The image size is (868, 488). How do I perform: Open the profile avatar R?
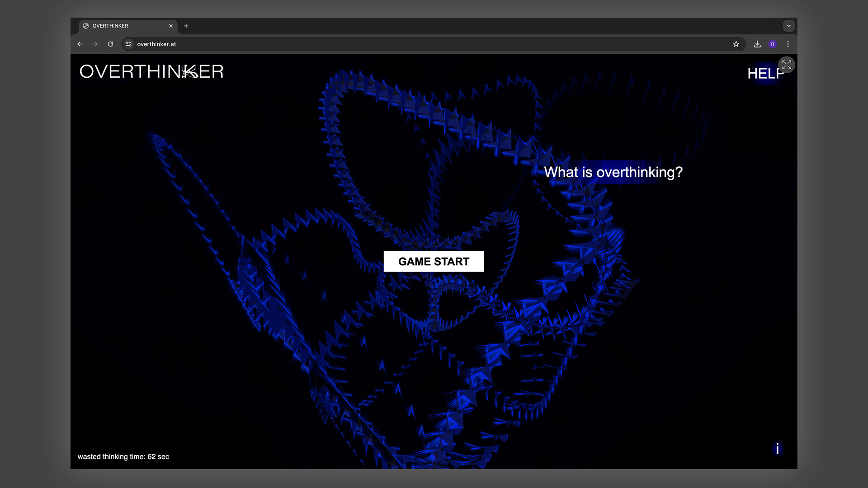(x=773, y=44)
